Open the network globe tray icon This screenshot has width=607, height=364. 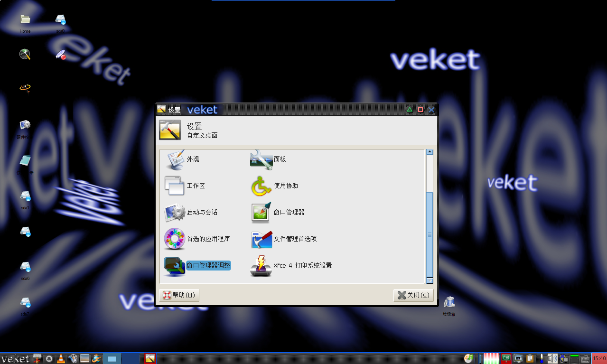(564, 358)
